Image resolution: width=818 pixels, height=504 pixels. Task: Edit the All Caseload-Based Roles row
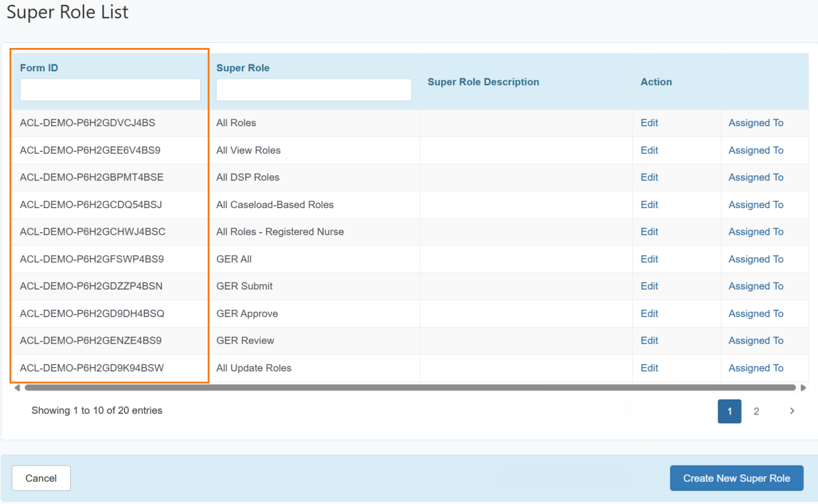tap(649, 204)
